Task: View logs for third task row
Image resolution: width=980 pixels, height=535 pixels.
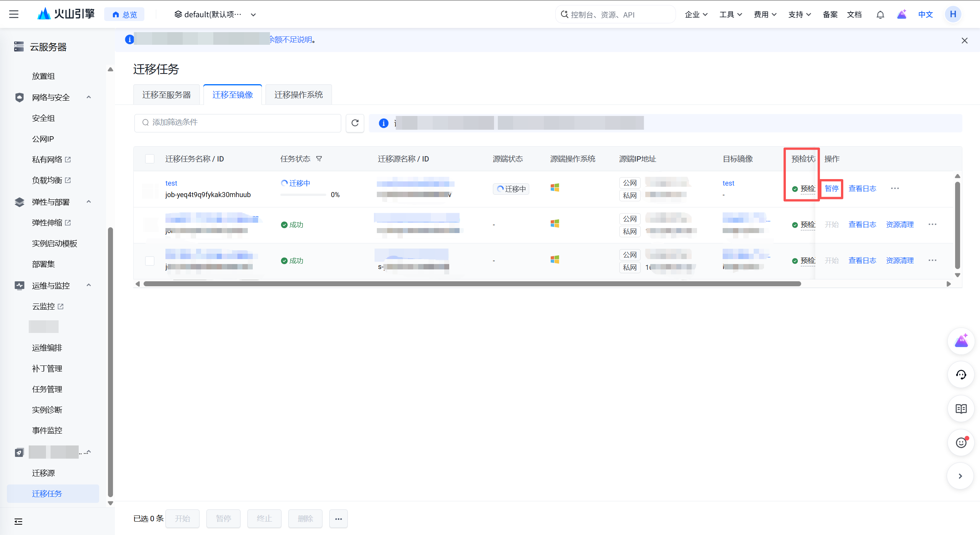Action: 862,261
